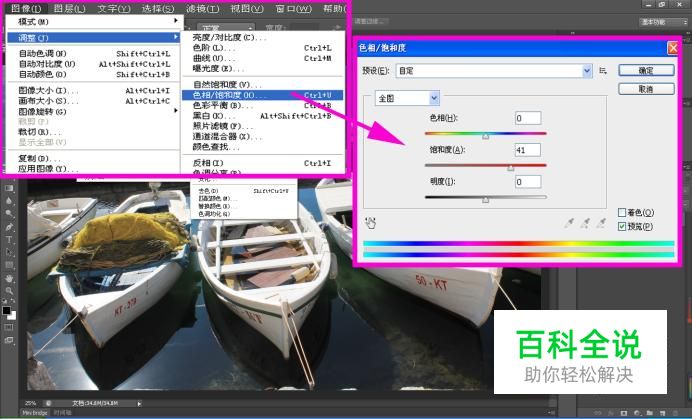The image size is (692, 419).
Task: Open the 基本功能 workspace dropdown
Action: point(662,22)
